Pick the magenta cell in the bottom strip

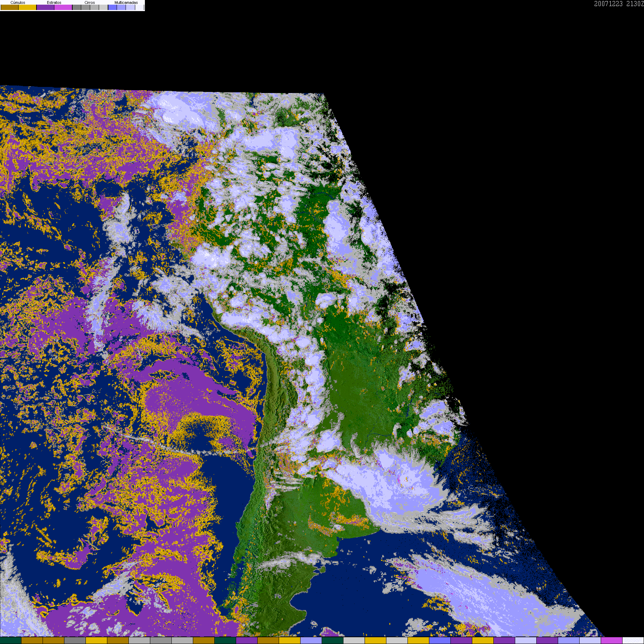(611, 640)
